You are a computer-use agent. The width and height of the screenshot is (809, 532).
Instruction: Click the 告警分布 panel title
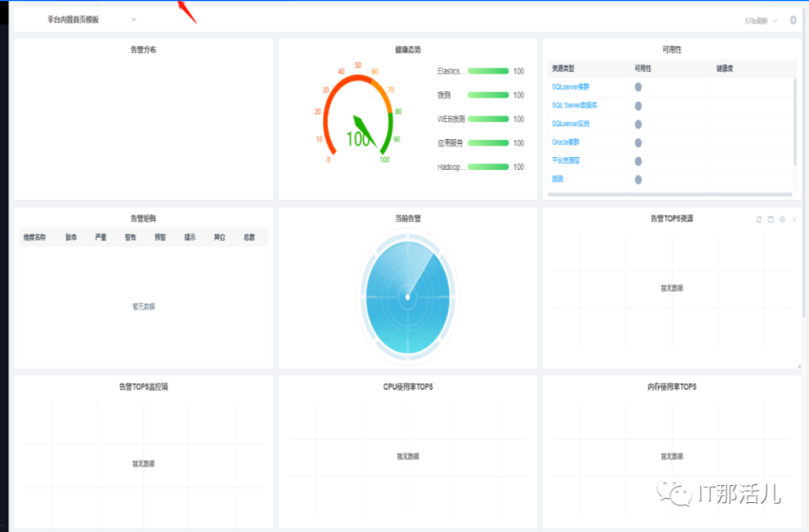tap(143, 49)
